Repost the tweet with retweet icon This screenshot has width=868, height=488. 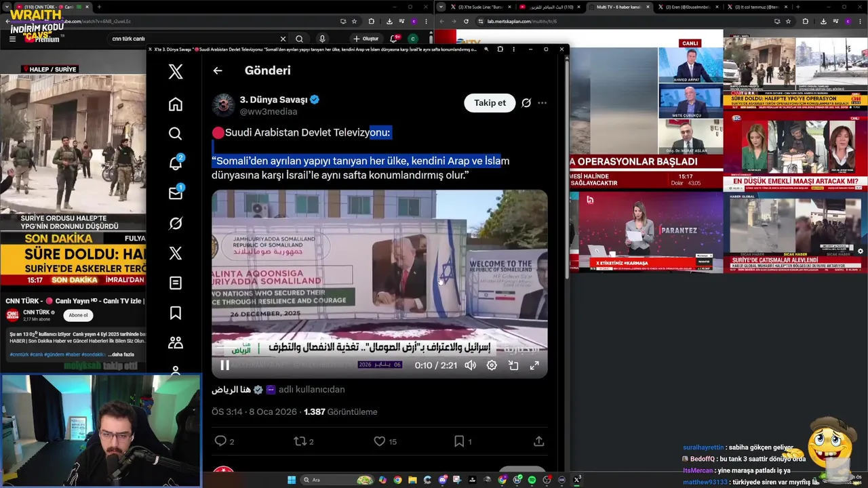pyautogui.click(x=300, y=441)
